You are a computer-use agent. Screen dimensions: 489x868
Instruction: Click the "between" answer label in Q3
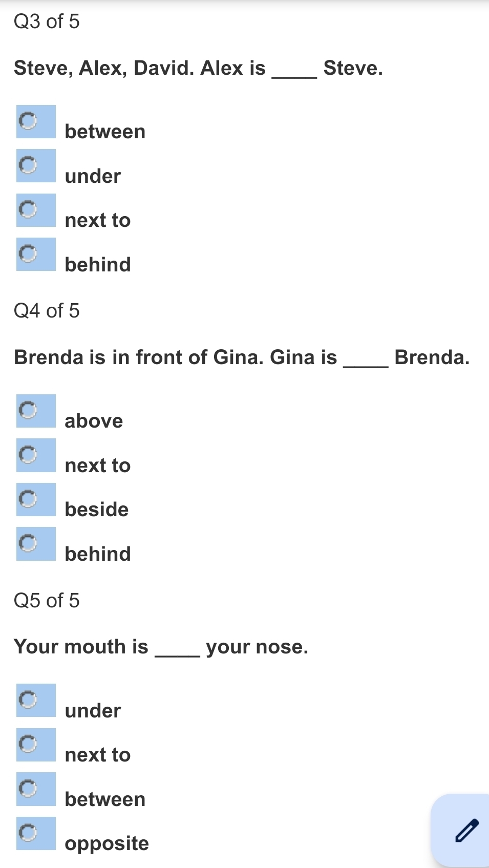105,132
